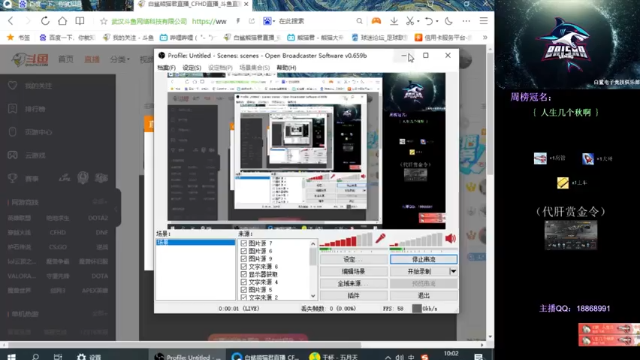The image size is (640, 360).
Task: Open Task View on the taskbar
Action: point(58,357)
